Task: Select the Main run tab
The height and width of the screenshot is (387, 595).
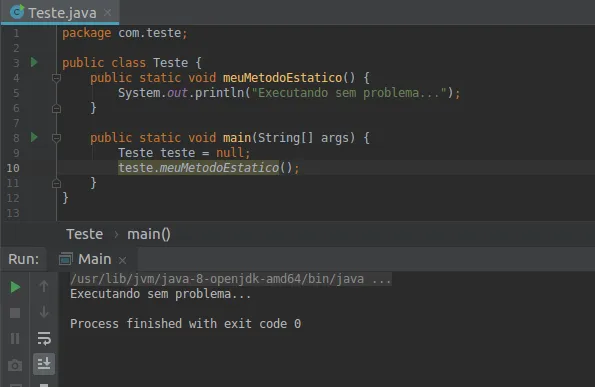Action: tap(94, 259)
